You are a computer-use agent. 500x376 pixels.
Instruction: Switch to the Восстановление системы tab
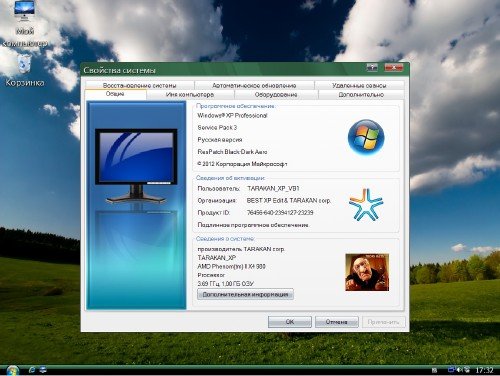(x=139, y=85)
